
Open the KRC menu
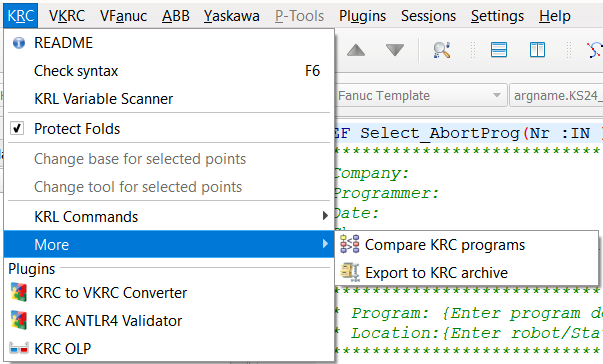pos(21,16)
